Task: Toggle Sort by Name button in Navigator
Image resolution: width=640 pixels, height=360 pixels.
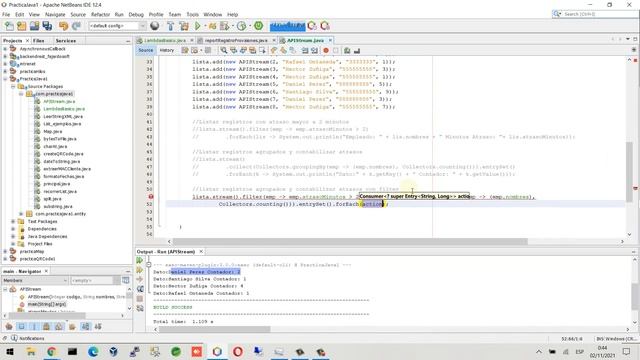Action: click(x=85, y=327)
